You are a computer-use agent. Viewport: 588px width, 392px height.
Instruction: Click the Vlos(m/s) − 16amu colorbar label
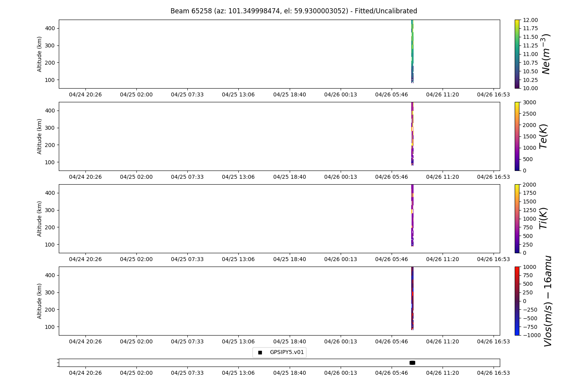coord(548,301)
